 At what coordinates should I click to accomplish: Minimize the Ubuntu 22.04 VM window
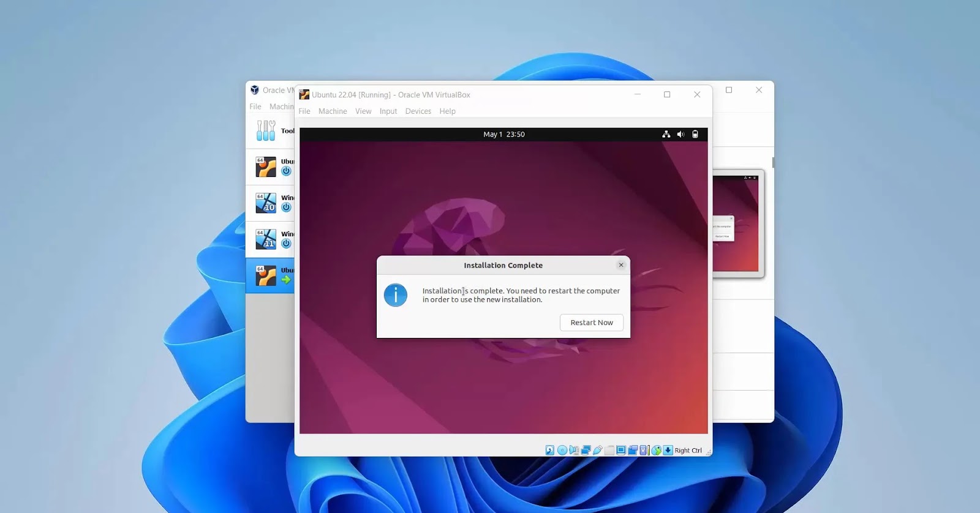coord(638,94)
